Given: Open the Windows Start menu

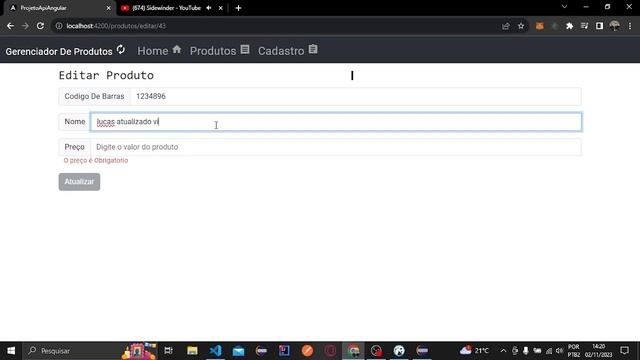Looking at the screenshot, I should pos(11,351).
